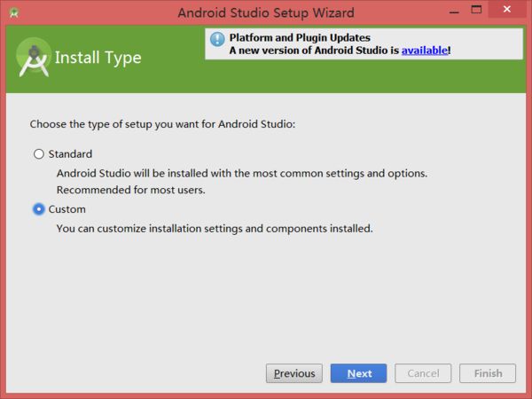The width and height of the screenshot is (532, 399).
Task: Click the Next button
Action: tap(358, 373)
